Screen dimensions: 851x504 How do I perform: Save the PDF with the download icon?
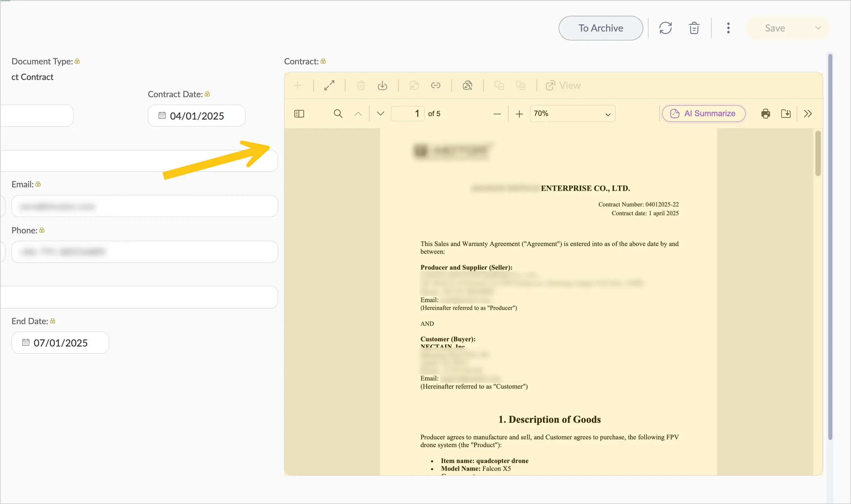[x=786, y=113]
